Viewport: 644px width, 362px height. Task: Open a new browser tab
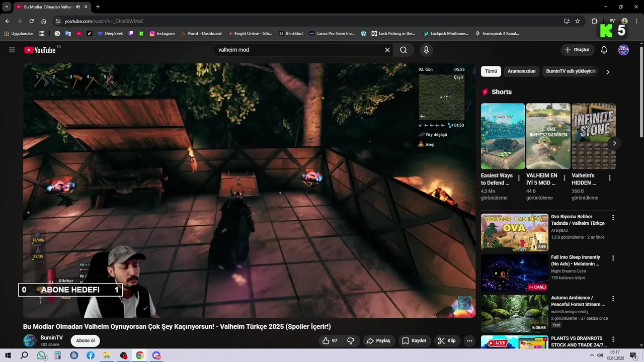pyautogui.click(x=98, y=7)
